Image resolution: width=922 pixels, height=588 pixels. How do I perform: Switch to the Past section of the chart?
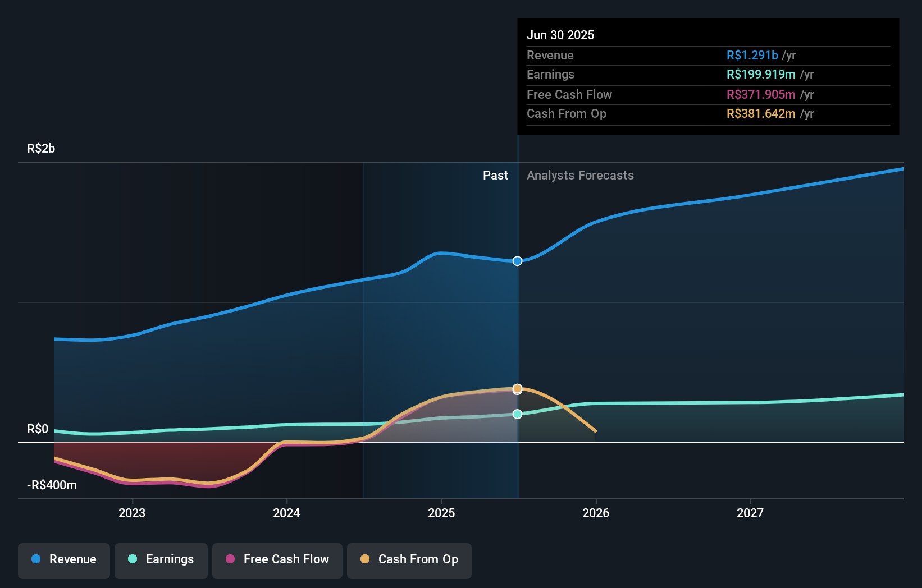pos(495,176)
